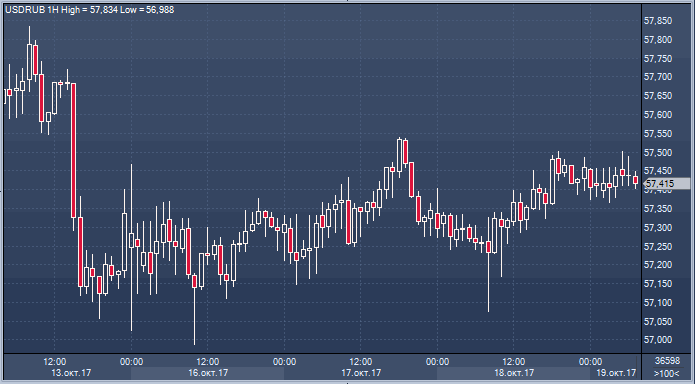Viewport: 695px width, 384px height.
Task: Click the 16.окт.17 date label
Action: point(208,373)
